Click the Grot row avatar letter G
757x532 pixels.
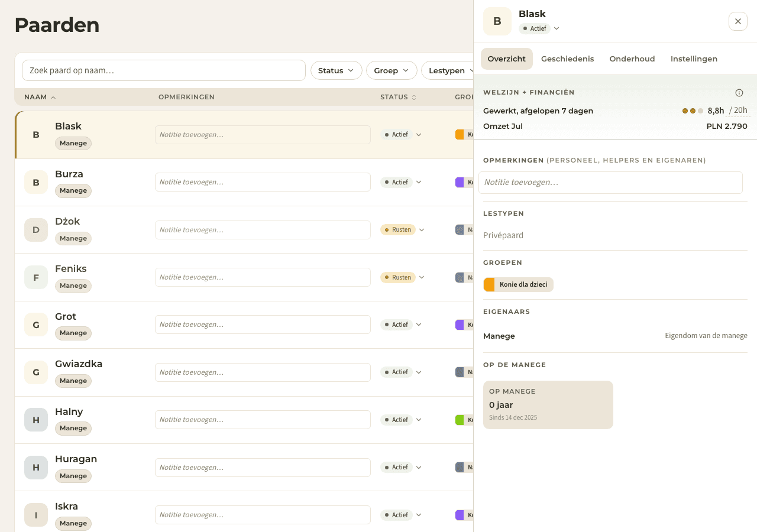[x=36, y=325]
